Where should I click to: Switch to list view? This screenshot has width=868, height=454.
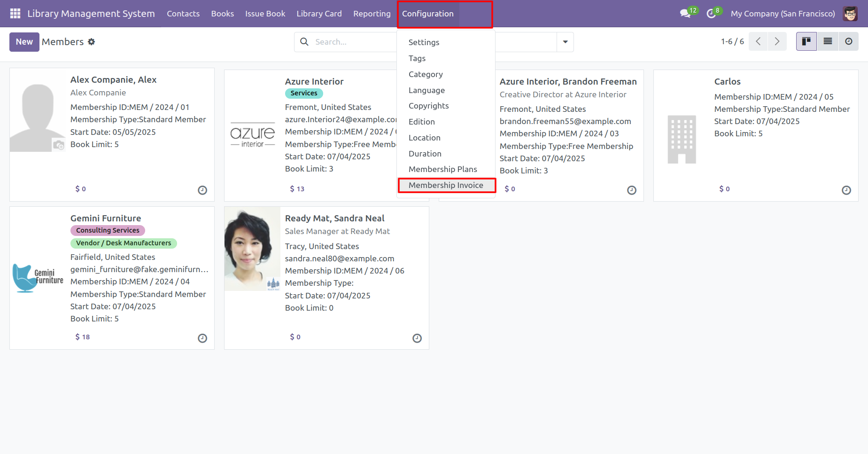pyautogui.click(x=828, y=42)
